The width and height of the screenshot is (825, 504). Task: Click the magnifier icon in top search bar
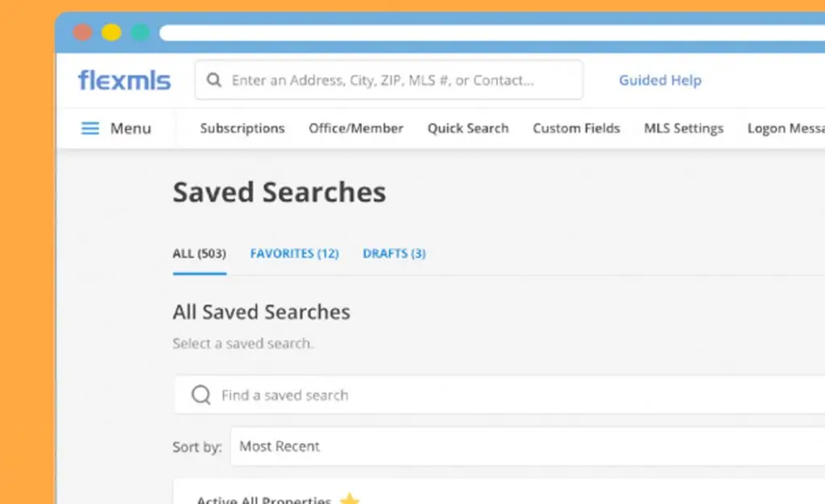click(214, 81)
